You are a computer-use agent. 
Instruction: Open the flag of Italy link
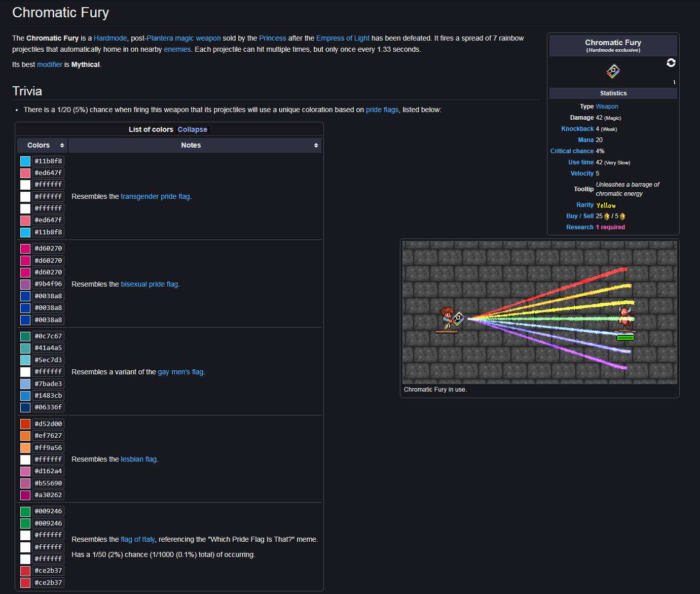click(138, 539)
